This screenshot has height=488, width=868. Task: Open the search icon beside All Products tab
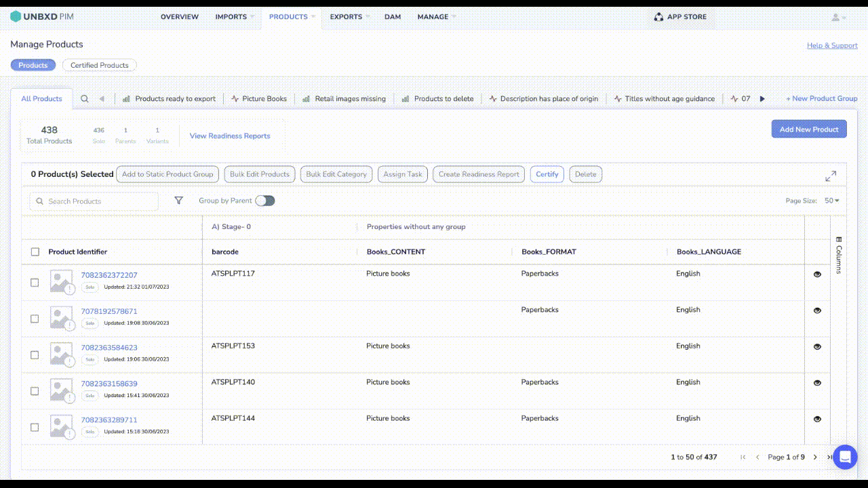(x=85, y=98)
